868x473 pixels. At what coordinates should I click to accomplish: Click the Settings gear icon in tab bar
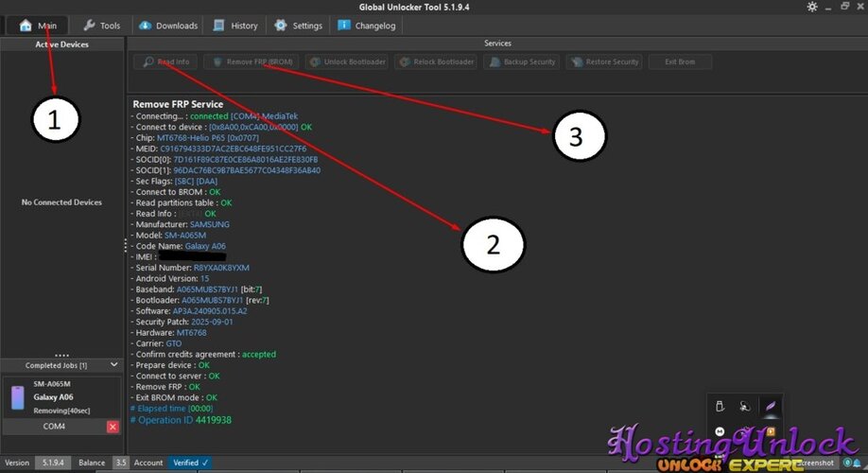click(281, 26)
